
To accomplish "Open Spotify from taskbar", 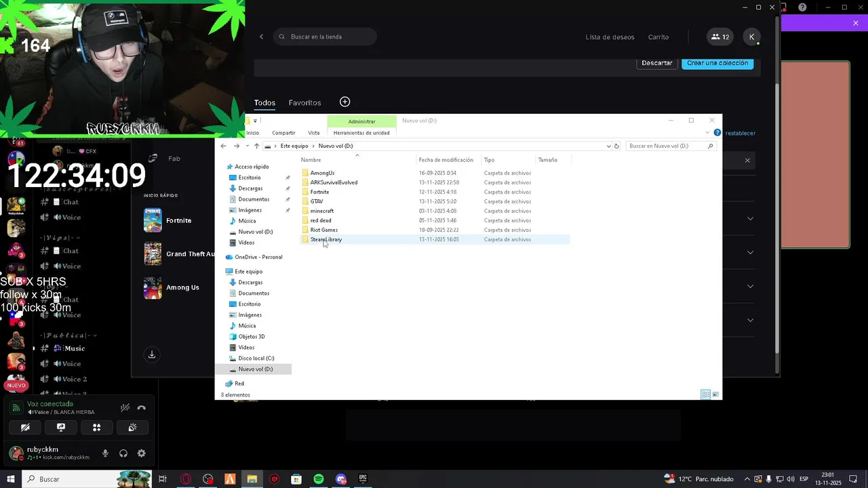I will click(319, 479).
